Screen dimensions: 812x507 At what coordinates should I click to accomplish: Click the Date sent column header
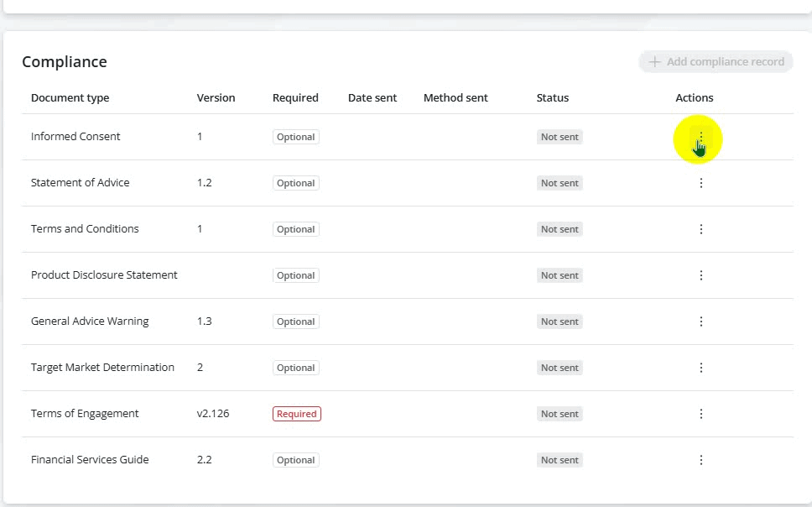coord(372,97)
